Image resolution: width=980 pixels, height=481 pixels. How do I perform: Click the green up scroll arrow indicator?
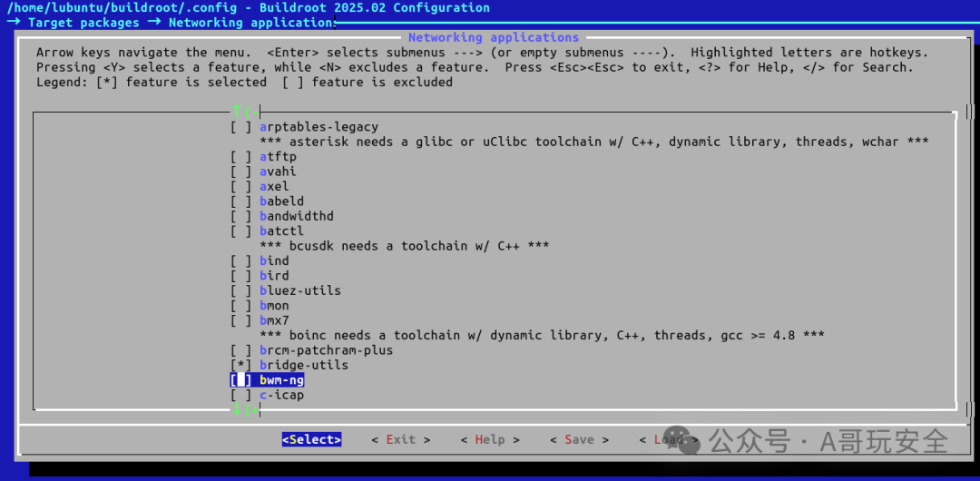[x=237, y=112]
